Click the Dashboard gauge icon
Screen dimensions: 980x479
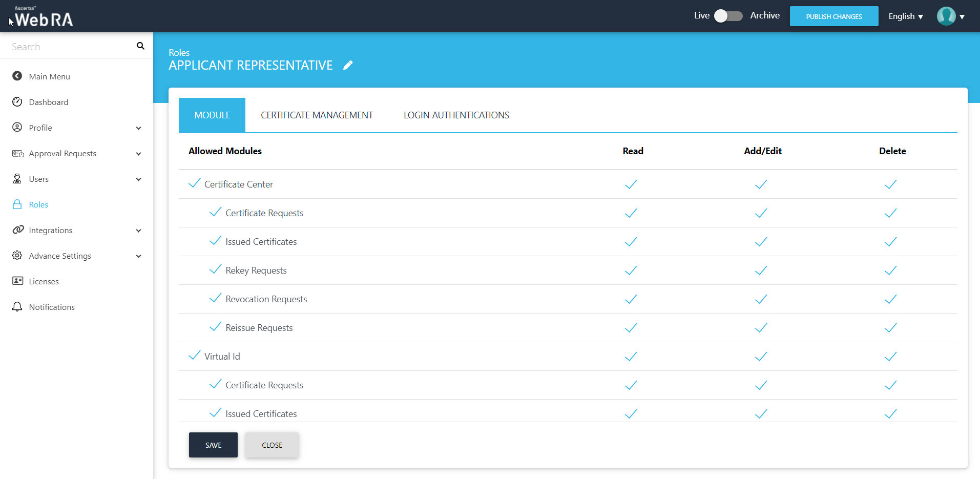pyautogui.click(x=17, y=101)
